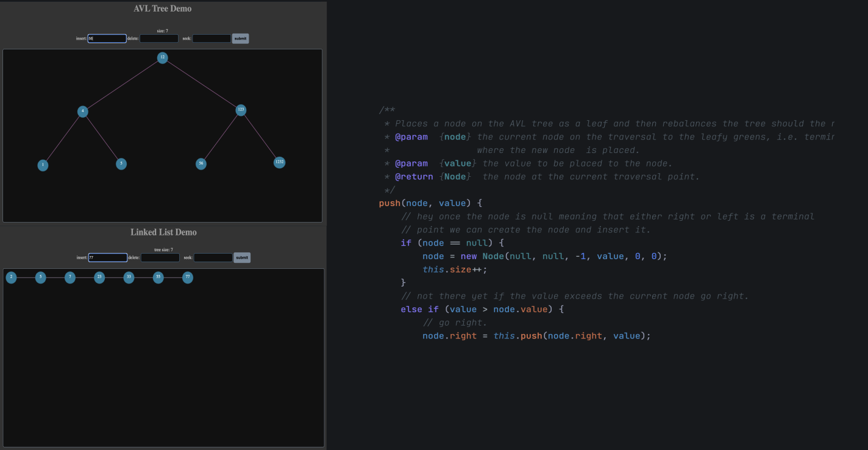Click tree node 123
This screenshot has height=450, width=868.
[x=241, y=110]
